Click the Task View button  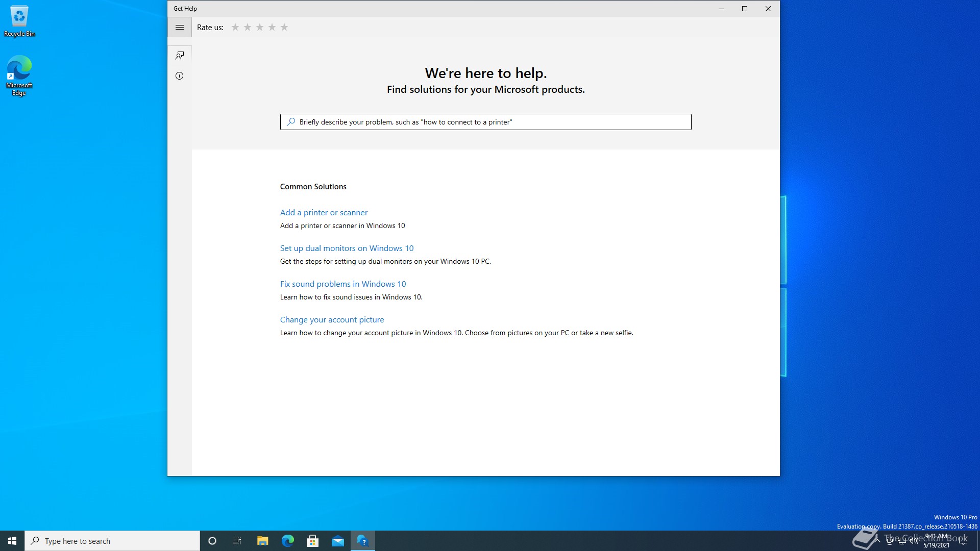click(237, 541)
